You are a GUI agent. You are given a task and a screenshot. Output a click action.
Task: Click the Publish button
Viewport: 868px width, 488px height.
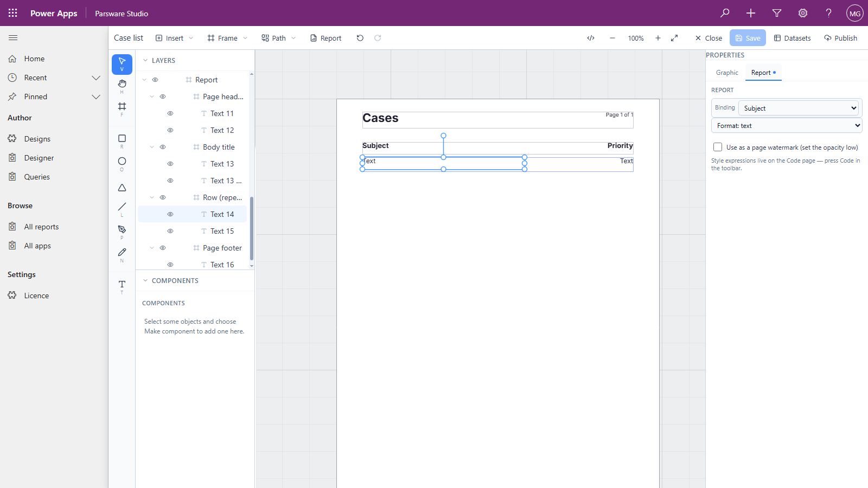[840, 38]
